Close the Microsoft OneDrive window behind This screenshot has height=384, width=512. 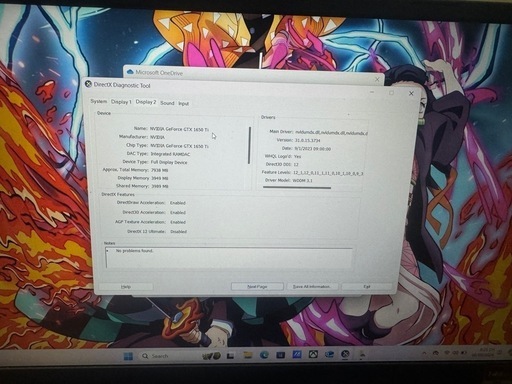click(377, 79)
